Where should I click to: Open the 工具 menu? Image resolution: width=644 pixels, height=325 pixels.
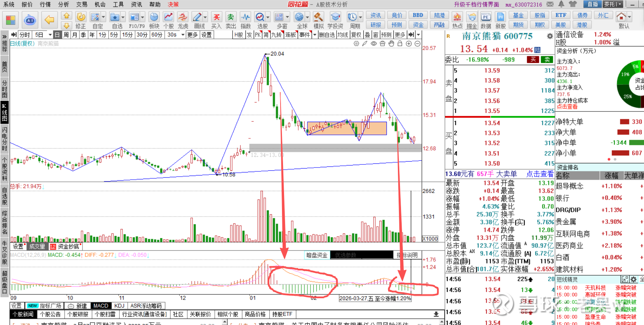coord(118,4)
